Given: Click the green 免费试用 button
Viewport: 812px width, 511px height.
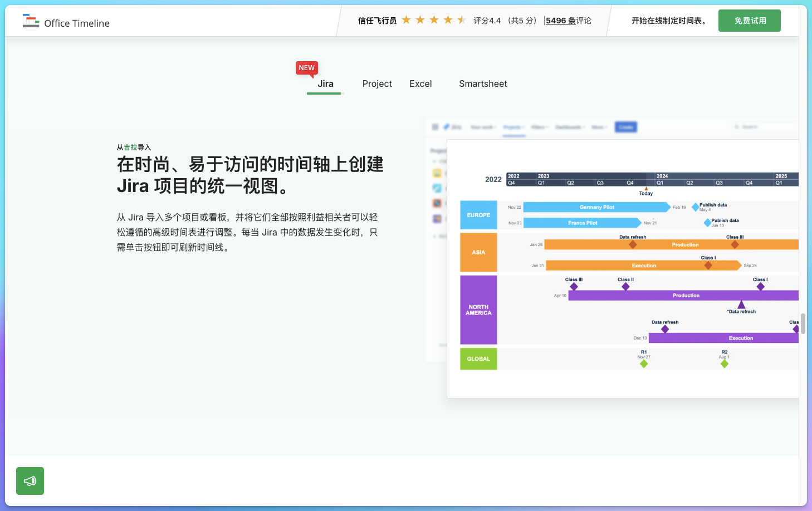Looking at the screenshot, I should (749, 20).
